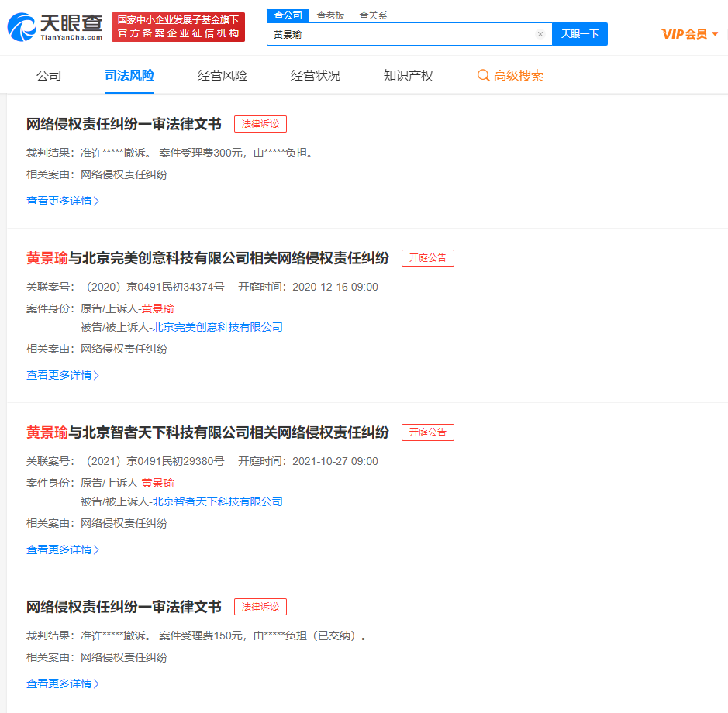View more details for the 北京智者天下 case
The height and width of the screenshot is (713, 728).
[63, 549]
